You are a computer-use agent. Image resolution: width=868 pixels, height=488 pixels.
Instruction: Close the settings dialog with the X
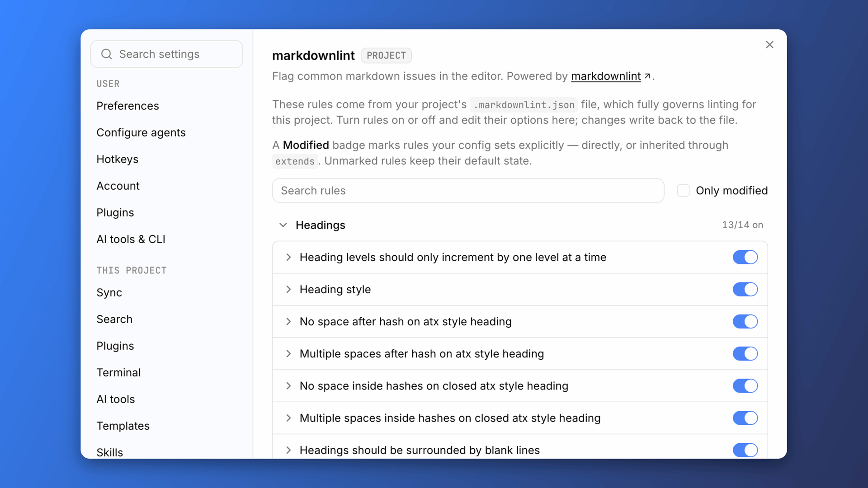click(769, 45)
